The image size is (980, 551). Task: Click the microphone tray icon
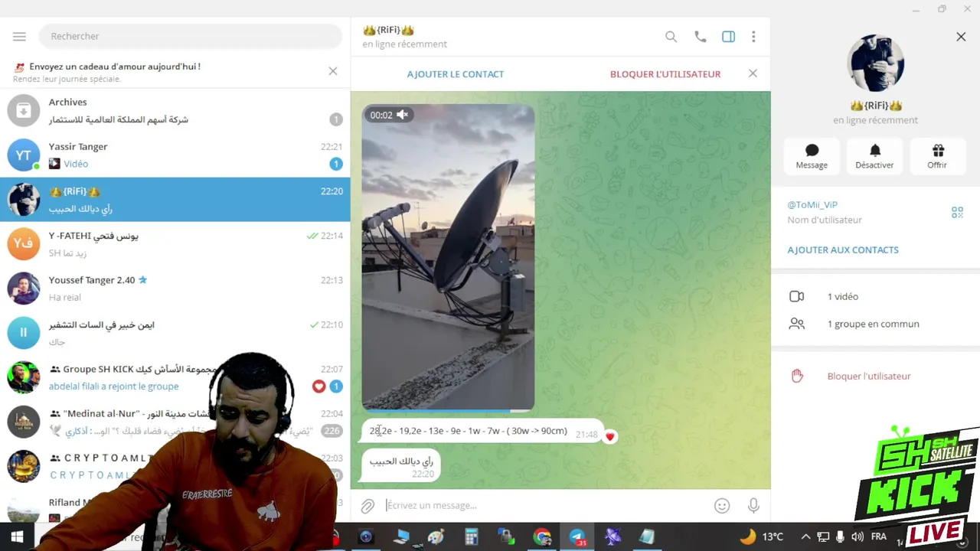tap(841, 537)
